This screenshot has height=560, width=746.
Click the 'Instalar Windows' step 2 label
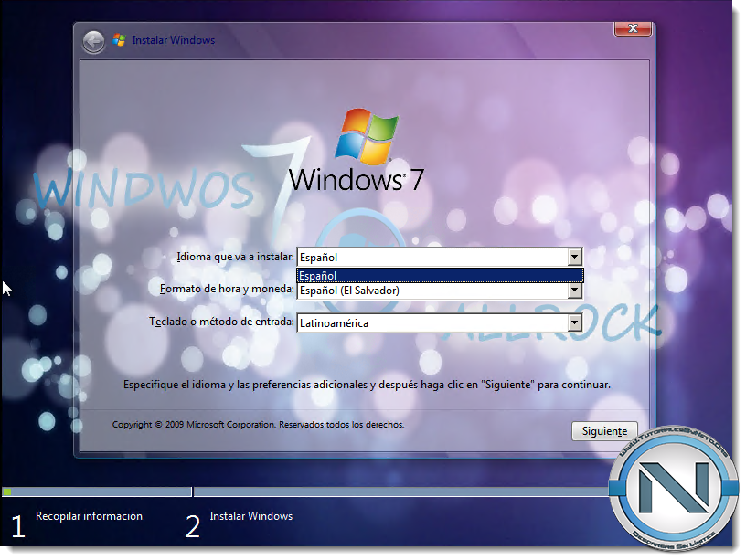pyautogui.click(x=251, y=516)
